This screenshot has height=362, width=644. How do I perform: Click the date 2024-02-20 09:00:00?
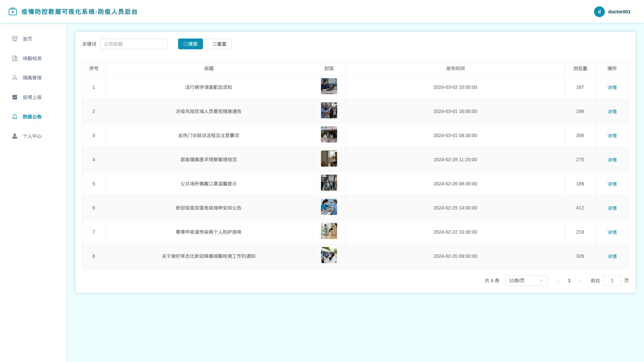point(455,256)
